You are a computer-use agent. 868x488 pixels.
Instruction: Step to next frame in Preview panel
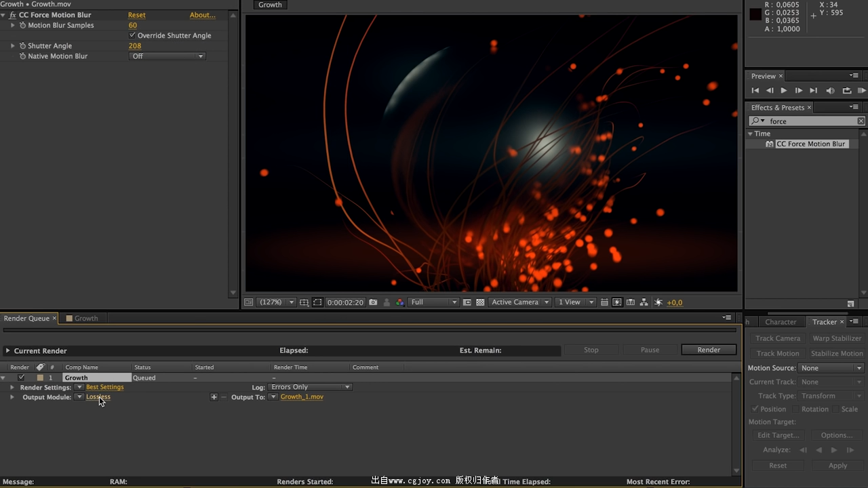(799, 90)
